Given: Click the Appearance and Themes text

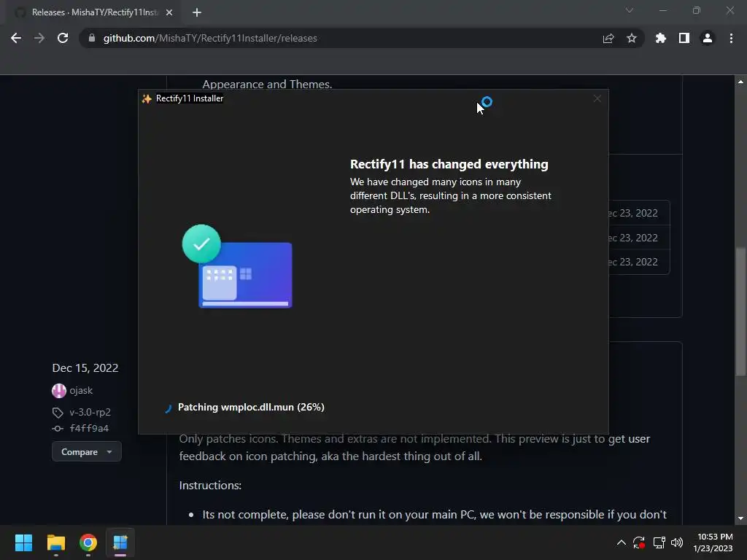Looking at the screenshot, I should click(x=267, y=85).
